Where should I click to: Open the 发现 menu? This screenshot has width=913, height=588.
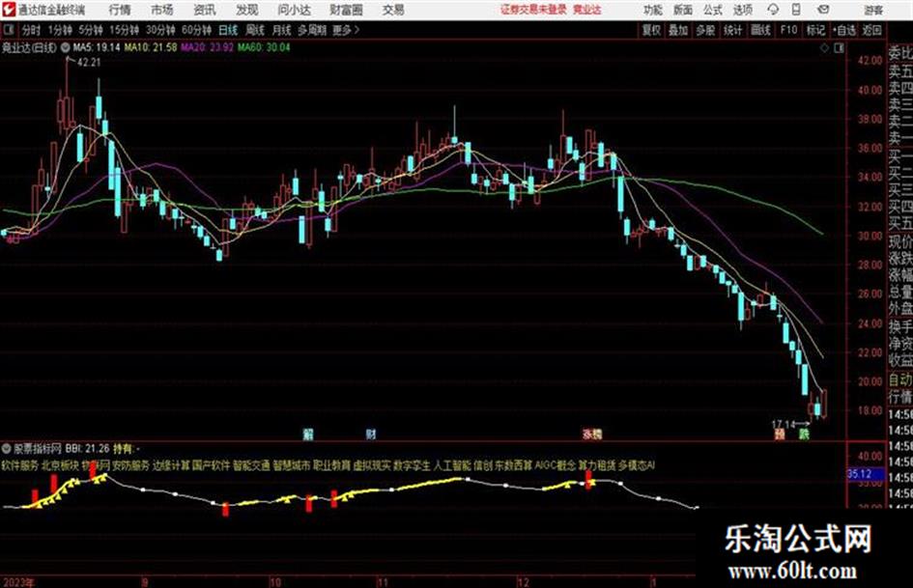pos(247,10)
